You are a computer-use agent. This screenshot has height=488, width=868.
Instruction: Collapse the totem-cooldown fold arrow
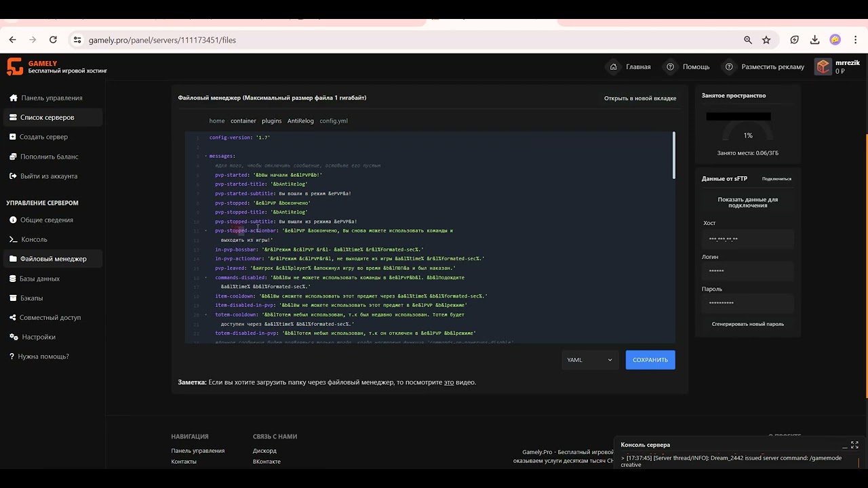click(206, 314)
